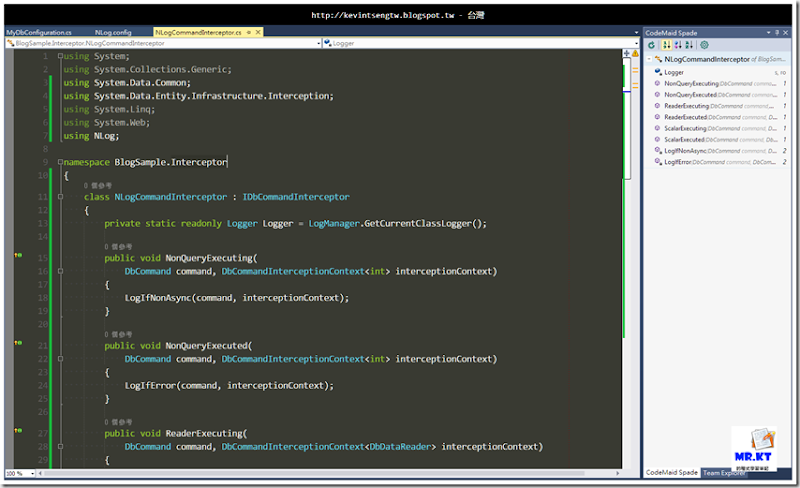
Task: Open the document tabs overflow dropdown
Action: (636, 33)
